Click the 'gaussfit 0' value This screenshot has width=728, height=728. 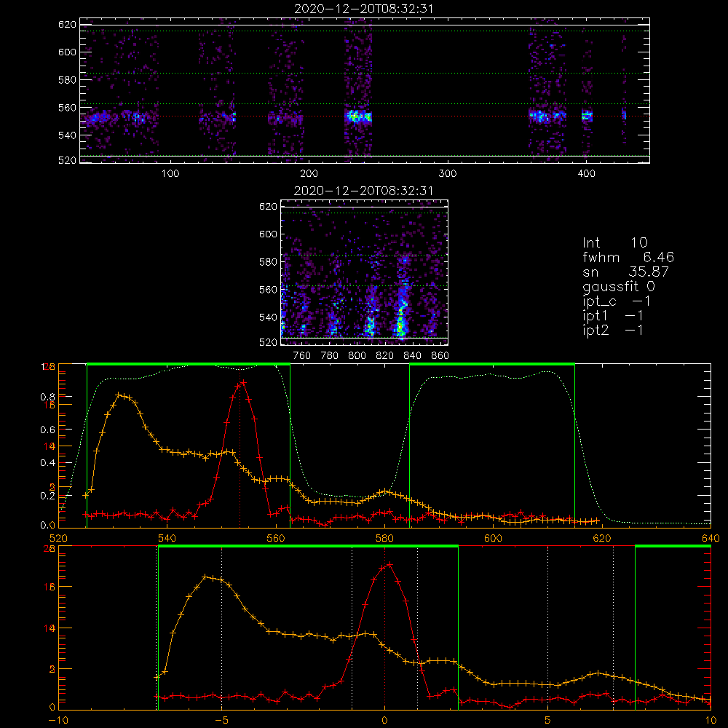[618, 286]
